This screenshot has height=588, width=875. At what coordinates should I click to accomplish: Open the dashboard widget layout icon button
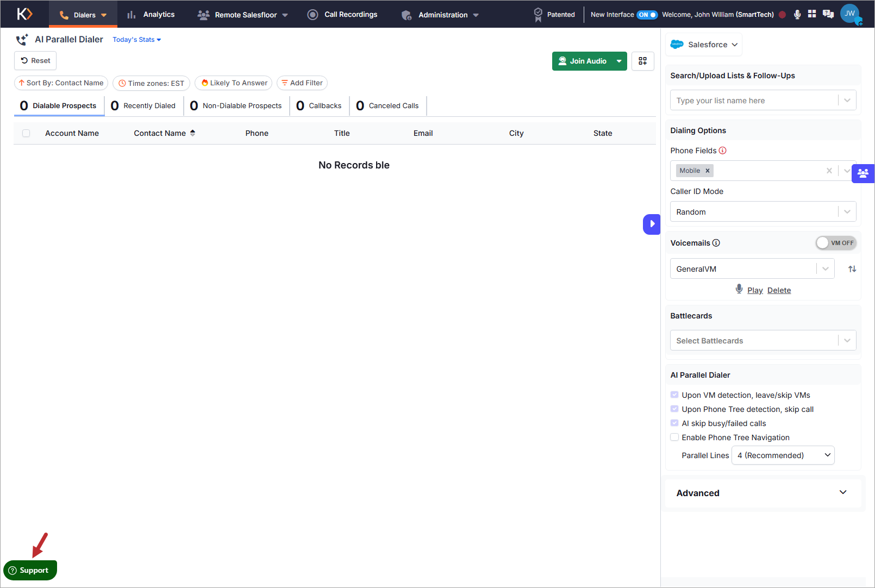click(x=643, y=61)
